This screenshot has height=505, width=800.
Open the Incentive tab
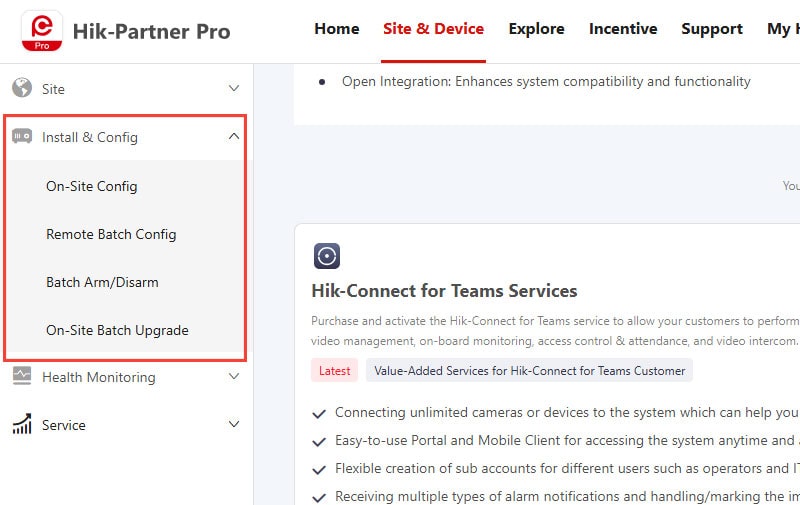pos(623,29)
